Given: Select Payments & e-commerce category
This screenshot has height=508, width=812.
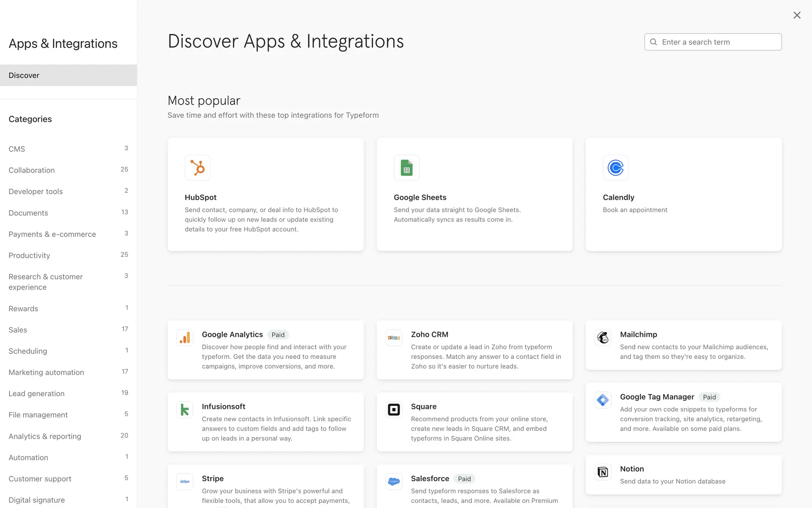Looking at the screenshot, I should (x=52, y=234).
